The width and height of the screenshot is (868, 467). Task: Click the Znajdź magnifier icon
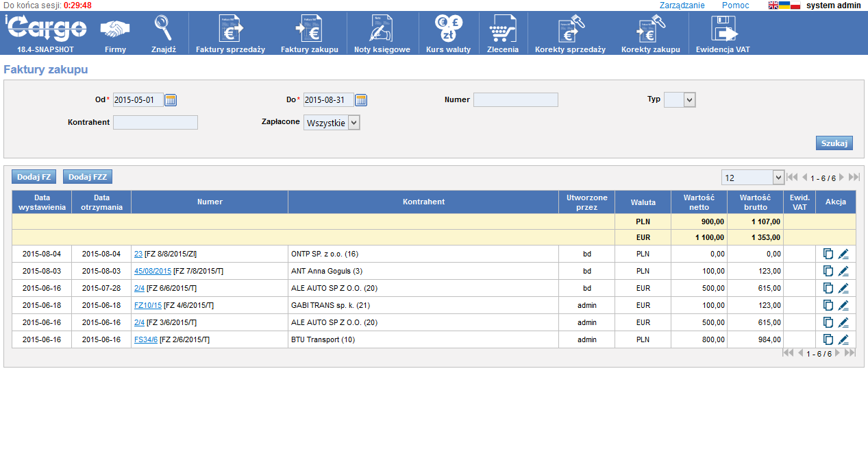(x=164, y=29)
